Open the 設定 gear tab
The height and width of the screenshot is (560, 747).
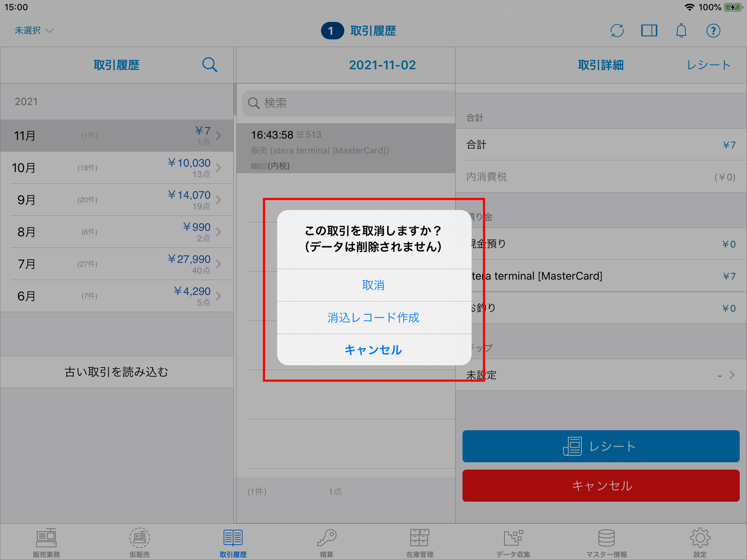pos(700,543)
